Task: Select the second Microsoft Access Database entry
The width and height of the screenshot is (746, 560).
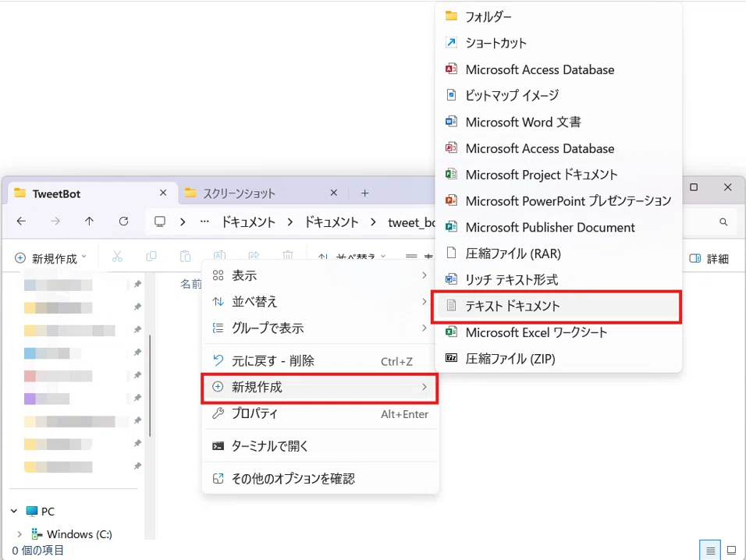Action: click(559, 148)
